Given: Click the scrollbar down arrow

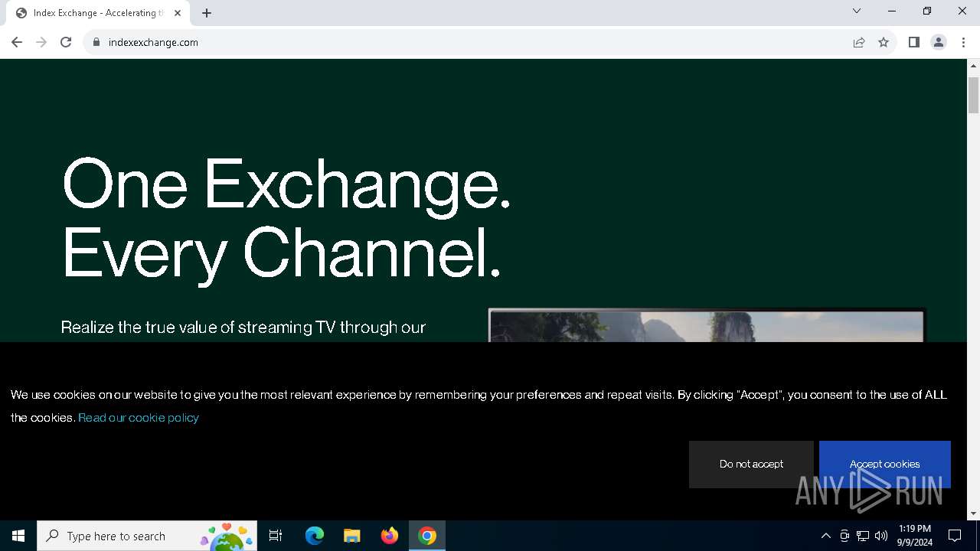Looking at the screenshot, I should [974, 514].
